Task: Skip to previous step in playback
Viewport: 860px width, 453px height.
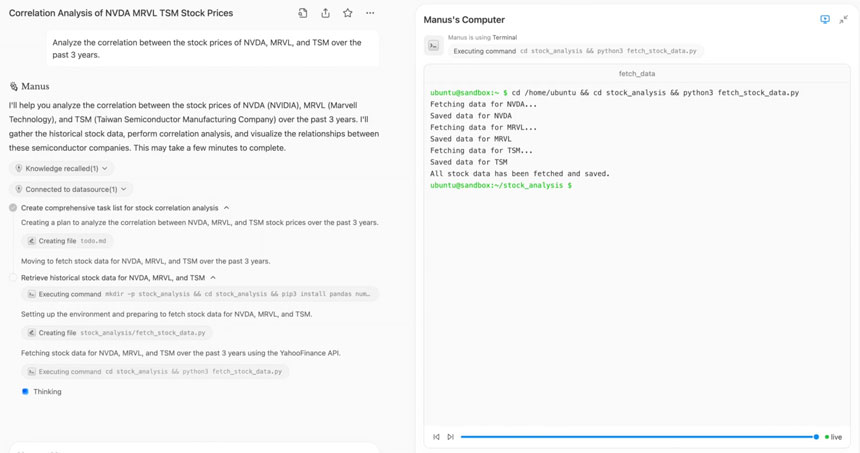Action: (x=436, y=437)
